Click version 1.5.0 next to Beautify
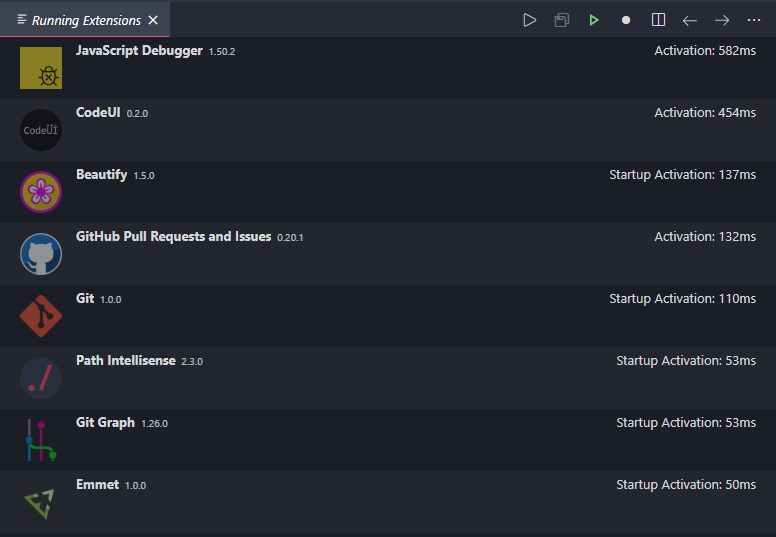 144,176
